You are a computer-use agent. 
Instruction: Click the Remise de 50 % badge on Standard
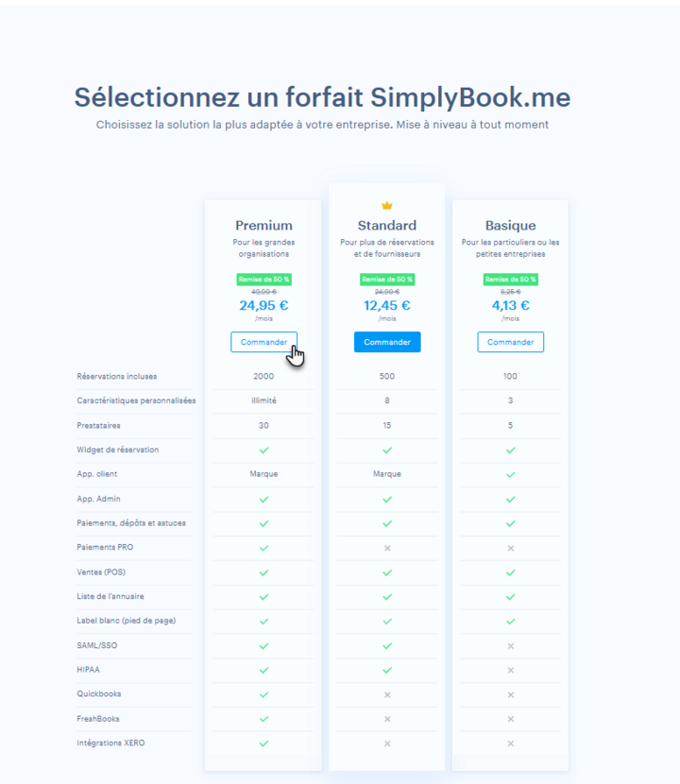point(386,280)
